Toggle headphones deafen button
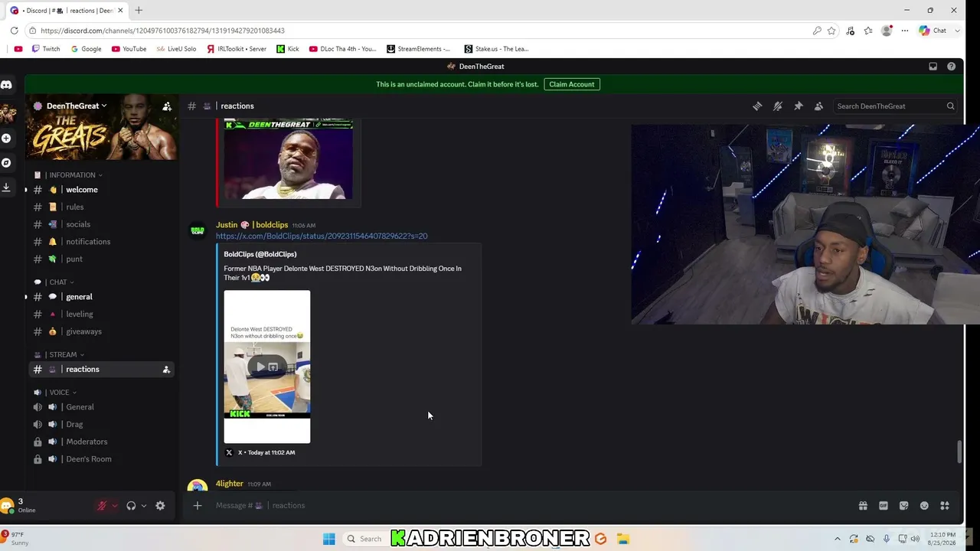The height and width of the screenshot is (551, 980). pos(131,506)
